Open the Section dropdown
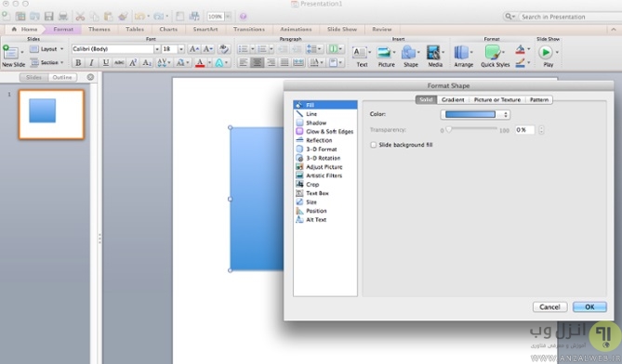This screenshot has width=622, height=364. click(46, 62)
